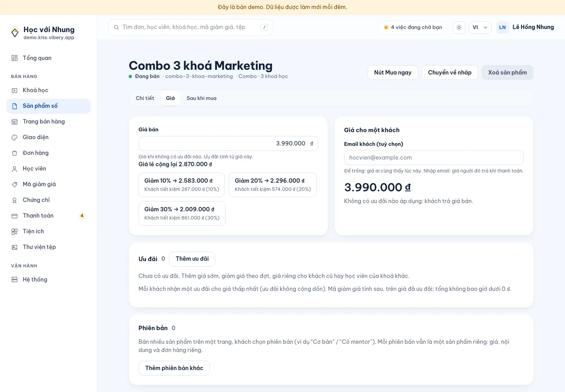Open the 4 việc đang chờ bạn notice

coord(413,27)
